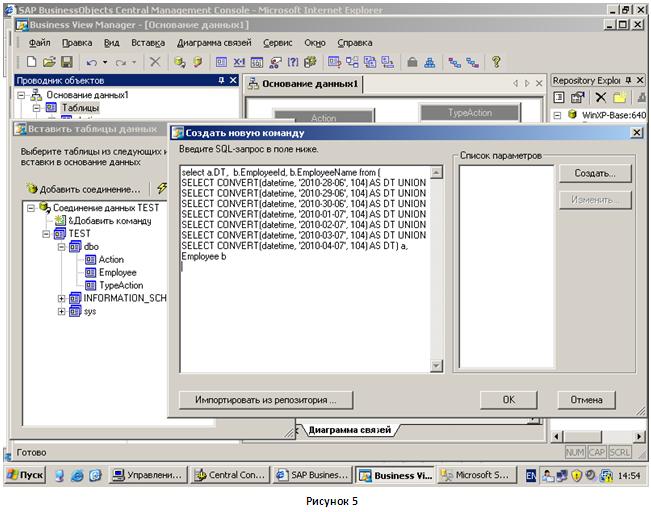Click the New document toolbar icon
This screenshot has height=512, width=651.
pos(31,62)
